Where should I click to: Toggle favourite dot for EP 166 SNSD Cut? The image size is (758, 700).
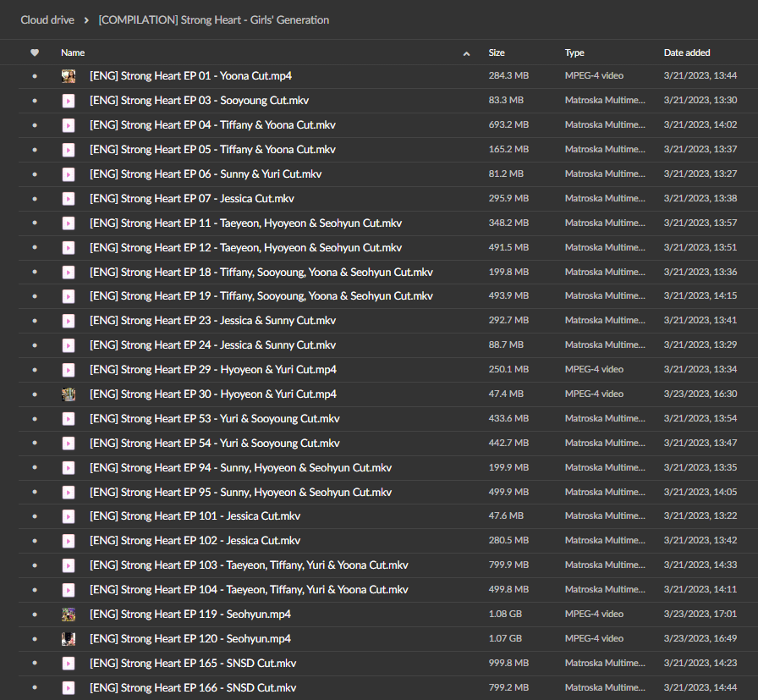tap(35, 688)
